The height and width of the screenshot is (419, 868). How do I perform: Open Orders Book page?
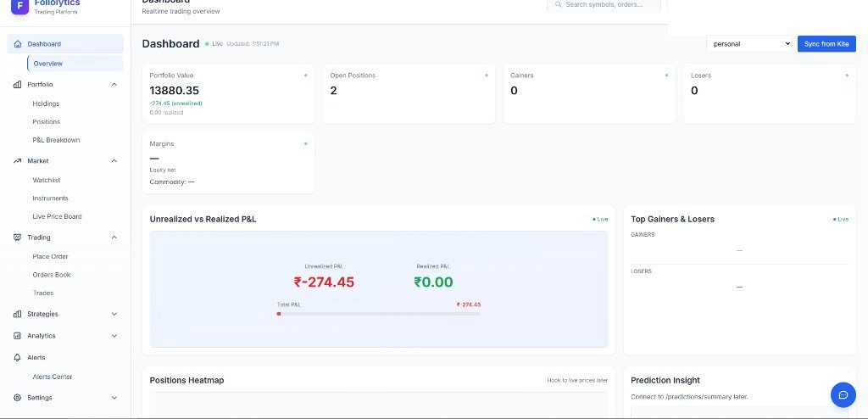click(x=52, y=275)
